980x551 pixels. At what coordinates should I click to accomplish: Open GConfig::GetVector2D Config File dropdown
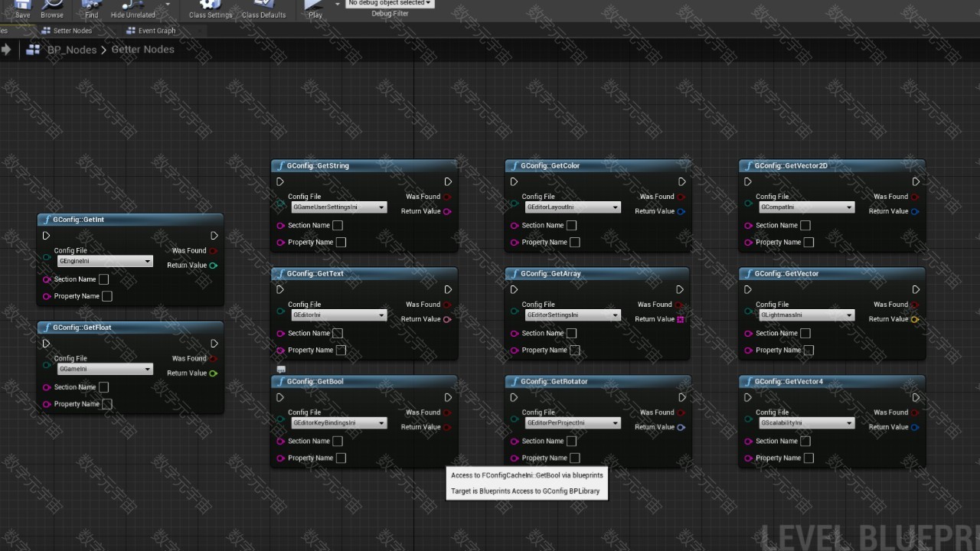[806, 207]
